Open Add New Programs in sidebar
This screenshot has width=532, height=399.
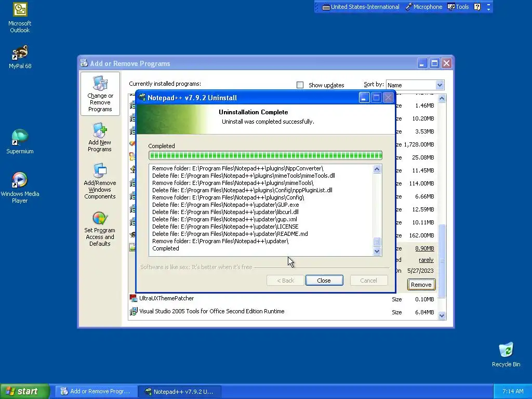[100, 137]
